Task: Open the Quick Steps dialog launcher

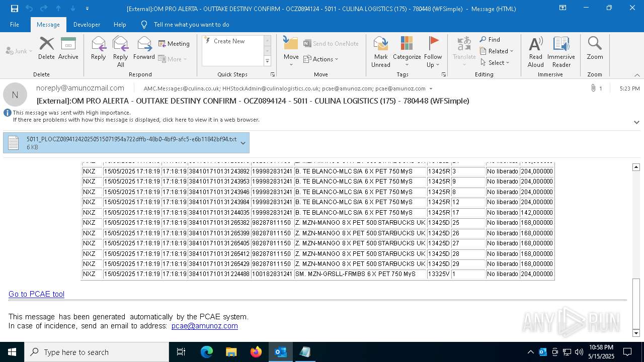Action: coord(273,74)
